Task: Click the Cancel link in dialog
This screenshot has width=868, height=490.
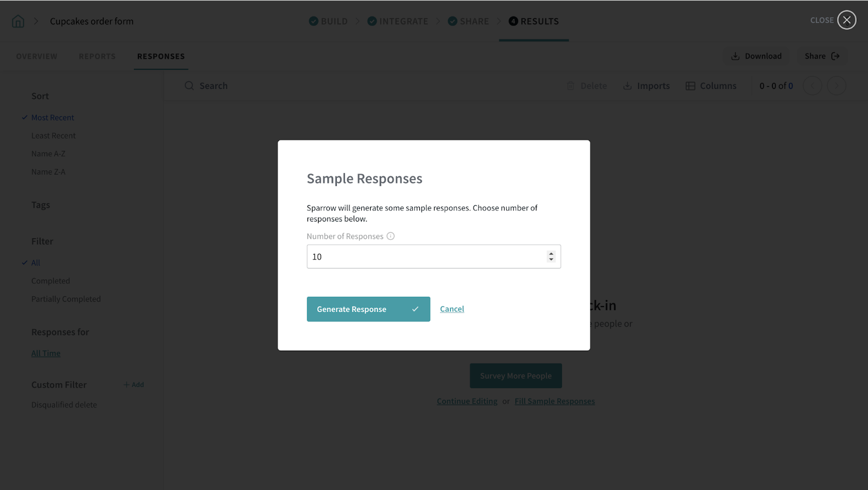Action: 452,309
